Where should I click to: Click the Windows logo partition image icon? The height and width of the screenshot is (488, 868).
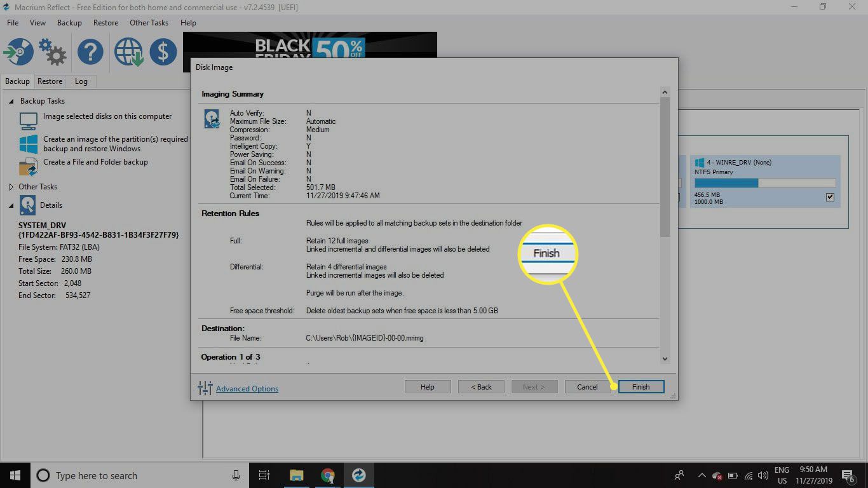coord(28,144)
